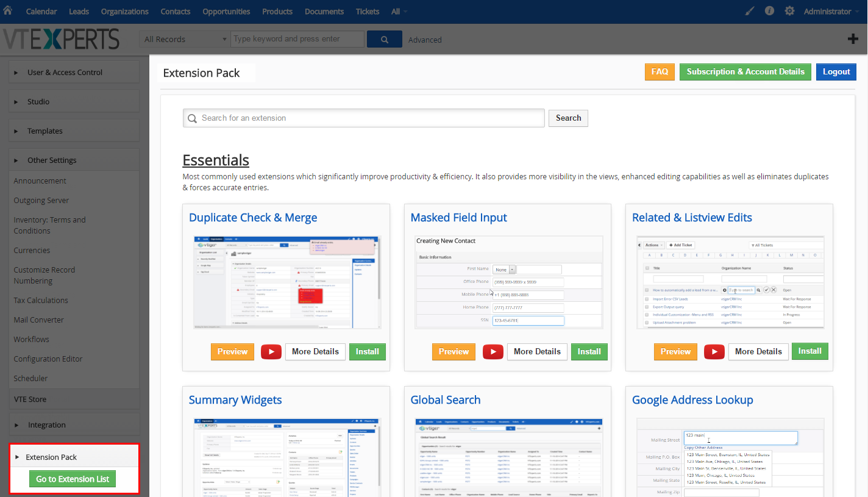Click the quick create plus icon
868x497 pixels.
coord(853,39)
